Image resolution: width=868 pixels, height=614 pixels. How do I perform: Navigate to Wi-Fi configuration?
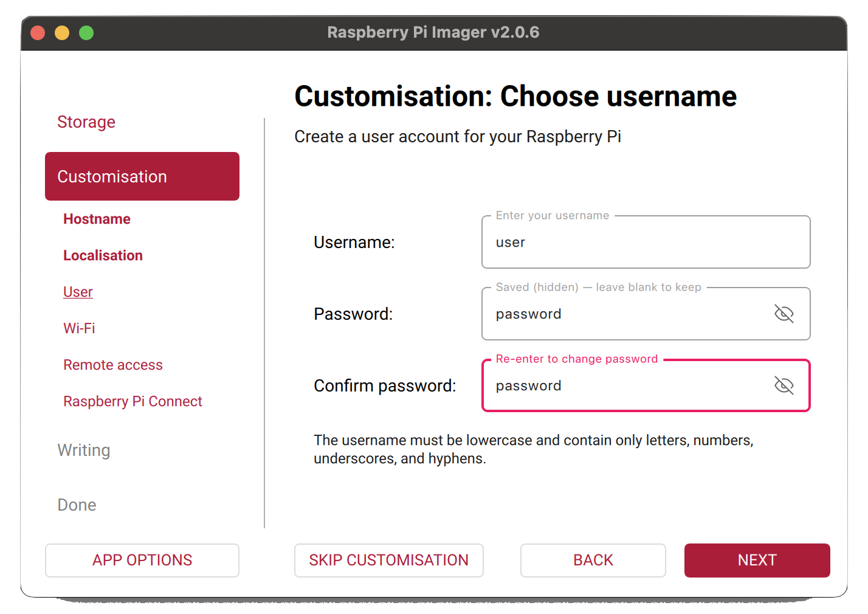79,328
